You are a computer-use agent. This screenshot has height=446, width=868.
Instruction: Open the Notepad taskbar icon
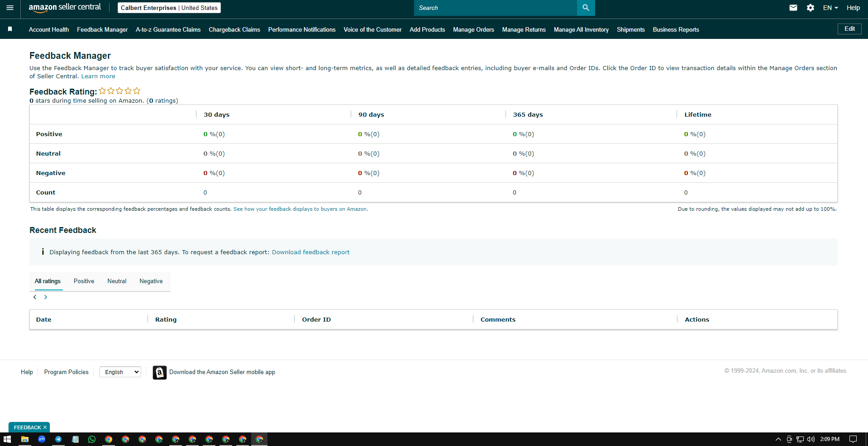[x=75, y=439]
